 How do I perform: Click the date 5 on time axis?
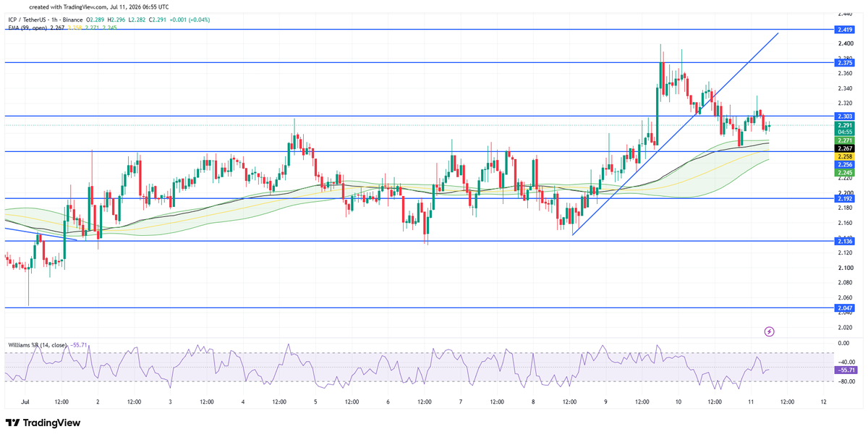click(x=315, y=401)
